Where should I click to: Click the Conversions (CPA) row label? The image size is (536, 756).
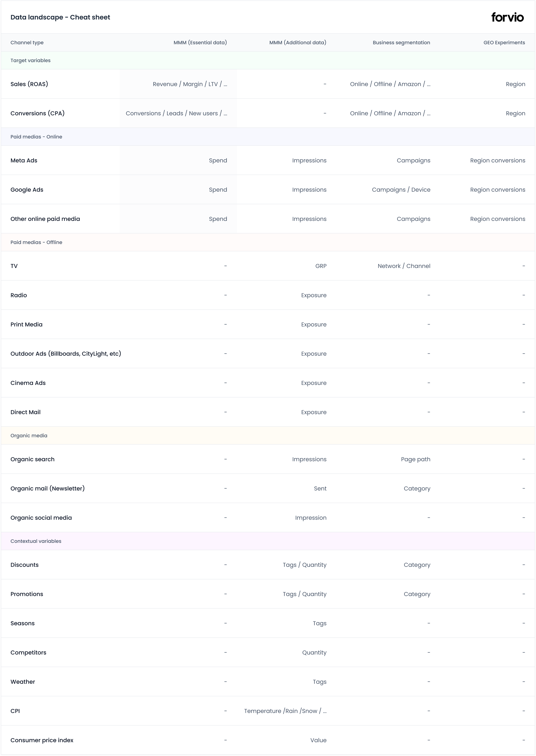38,113
